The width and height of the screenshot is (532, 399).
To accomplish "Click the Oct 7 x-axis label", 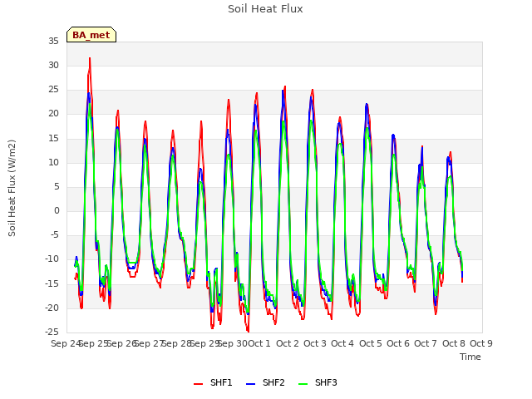I will coord(426,343).
